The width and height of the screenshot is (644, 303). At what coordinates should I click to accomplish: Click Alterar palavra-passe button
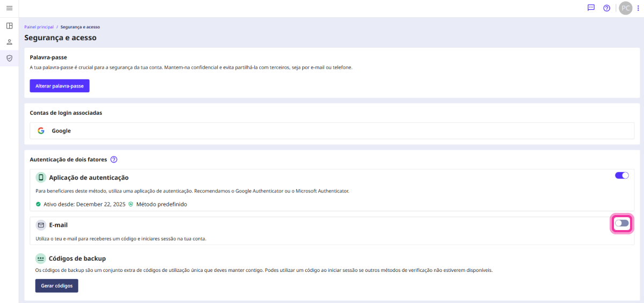[x=60, y=86]
